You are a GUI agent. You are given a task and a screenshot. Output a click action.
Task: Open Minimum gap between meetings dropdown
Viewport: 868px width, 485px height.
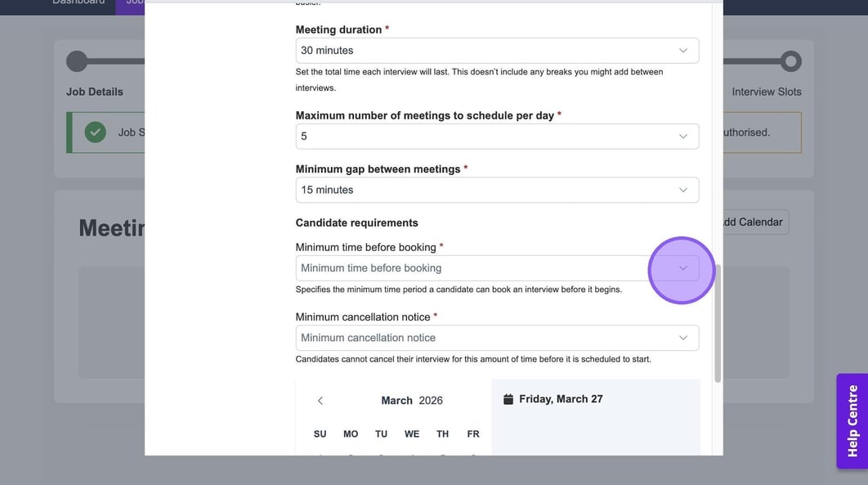497,190
